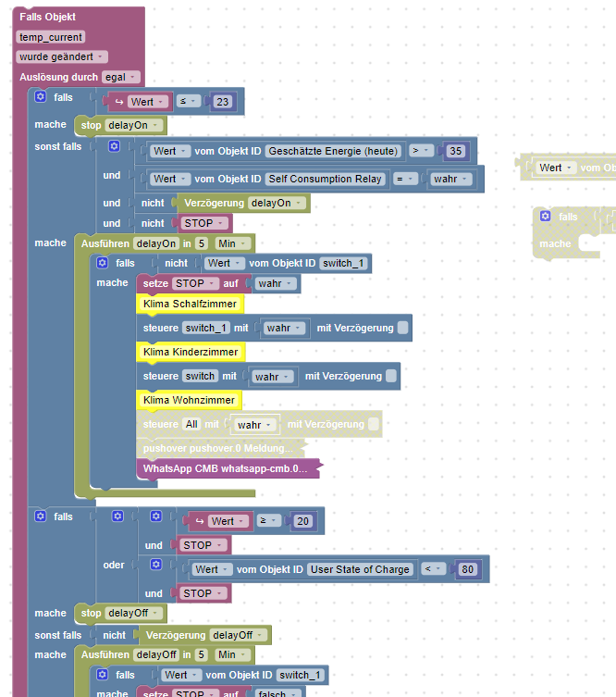Image resolution: width=616 pixels, height=697 pixels.
Task: Open gear mutator beside the oder label
Action: tap(117, 517)
